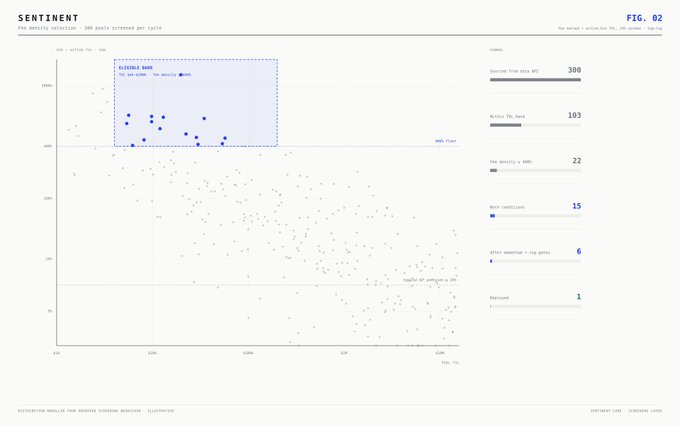The height and width of the screenshot is (425, 680).
Task: Click the $100K x-axis tick label
Action: 248,353
